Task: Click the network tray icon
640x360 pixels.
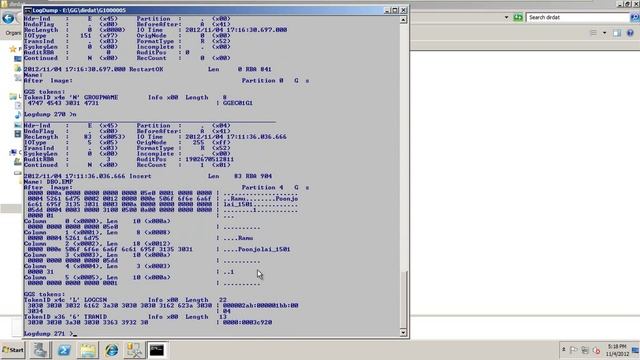Action: [585, 350]
